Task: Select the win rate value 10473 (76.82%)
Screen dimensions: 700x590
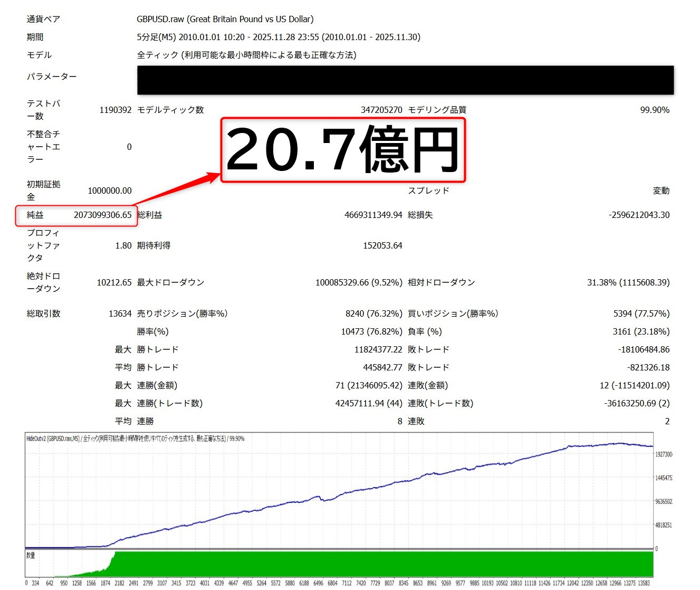Action: [371, 331]
